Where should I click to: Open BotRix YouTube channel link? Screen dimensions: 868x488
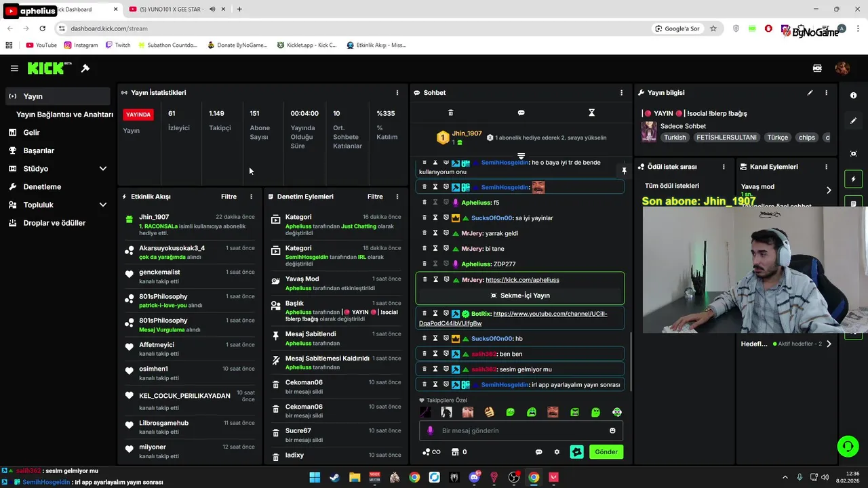click(x=513, y=319)
